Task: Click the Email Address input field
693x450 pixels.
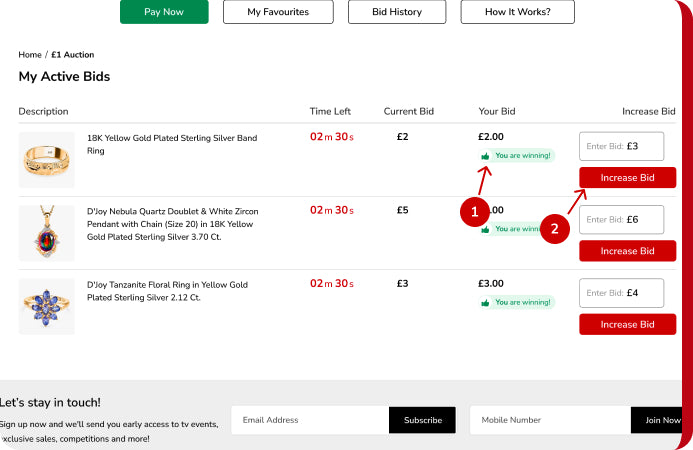Action: (310, 420)
